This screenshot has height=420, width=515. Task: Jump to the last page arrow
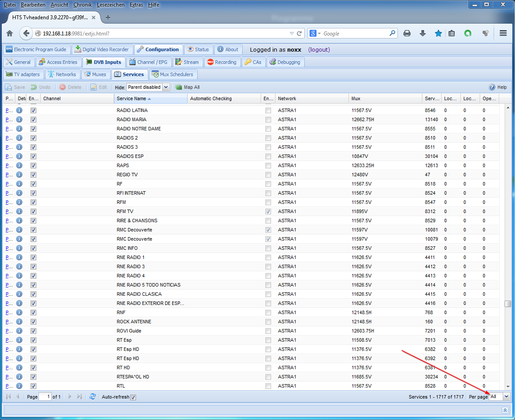(x=79, y=397)
